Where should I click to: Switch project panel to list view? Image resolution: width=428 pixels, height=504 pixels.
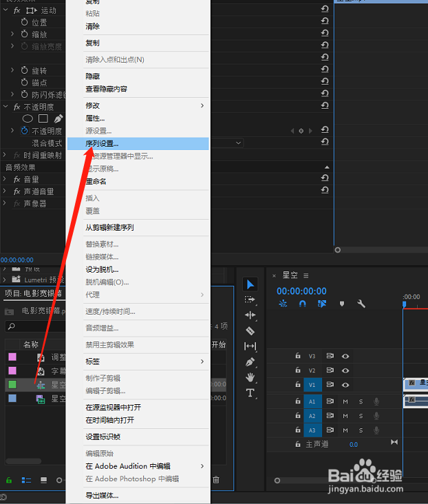26,480
